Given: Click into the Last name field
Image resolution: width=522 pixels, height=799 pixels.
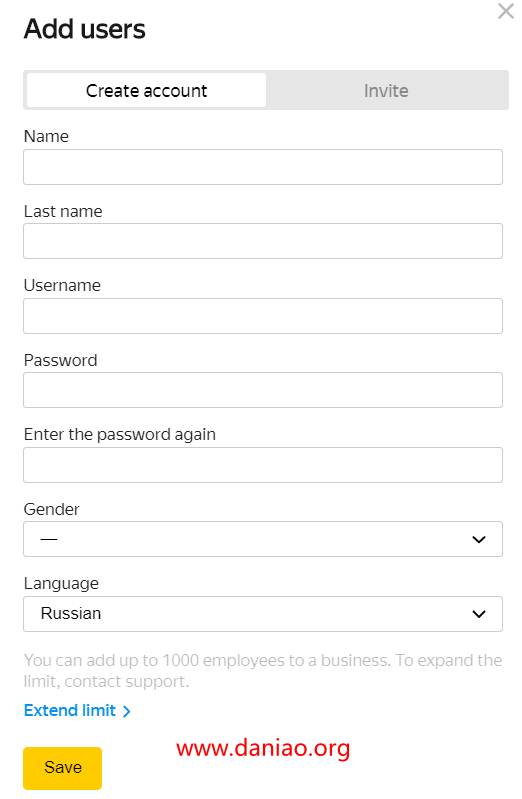Looking at the screenshot, I should coord(263,241).
